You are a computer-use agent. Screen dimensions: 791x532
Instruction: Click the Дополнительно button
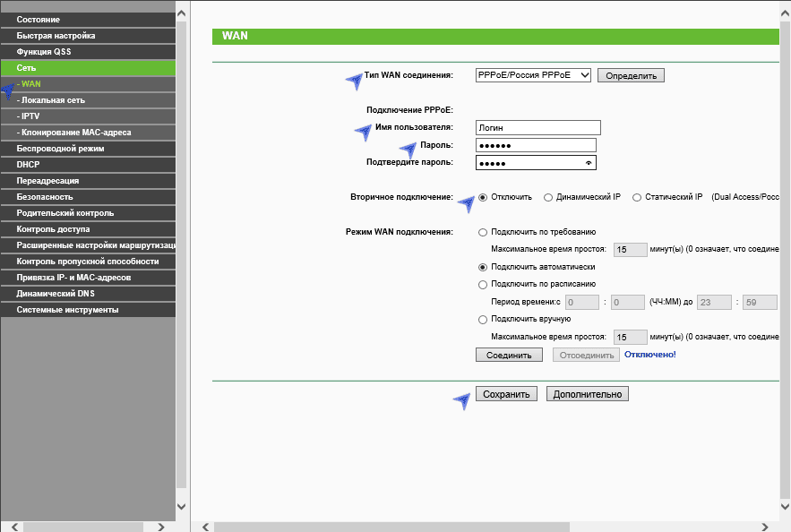pos(588,394)
